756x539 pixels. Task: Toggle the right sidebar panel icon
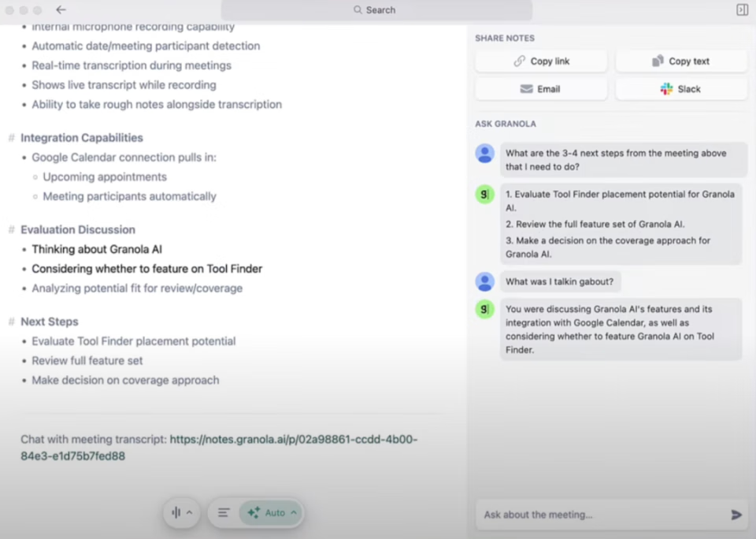click(x=742, y=9)
